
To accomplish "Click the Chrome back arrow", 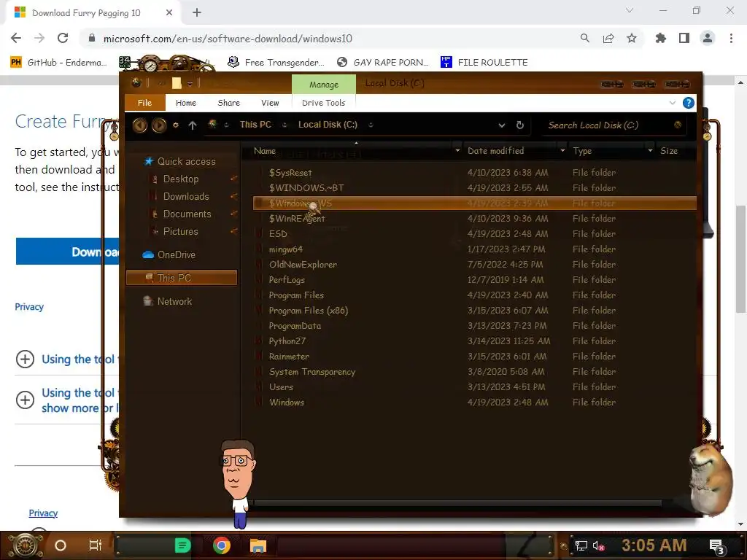I will (16, 39).
